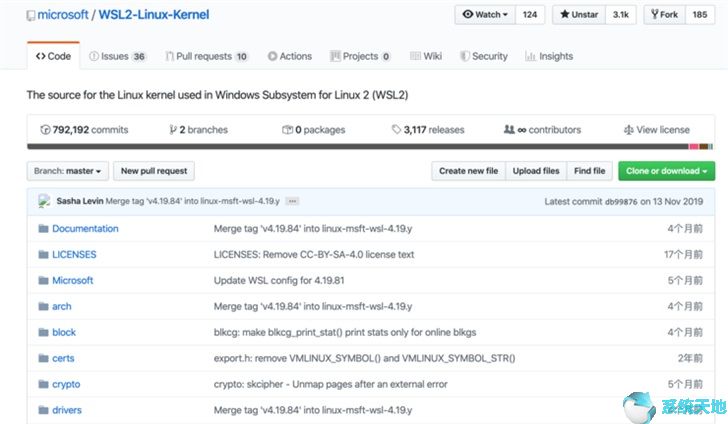Image resolution: width=728 pixels, height=424 pixels.
Task: Open the WSL2-Linux-Kernel repository link
Action: pos(154,15)
